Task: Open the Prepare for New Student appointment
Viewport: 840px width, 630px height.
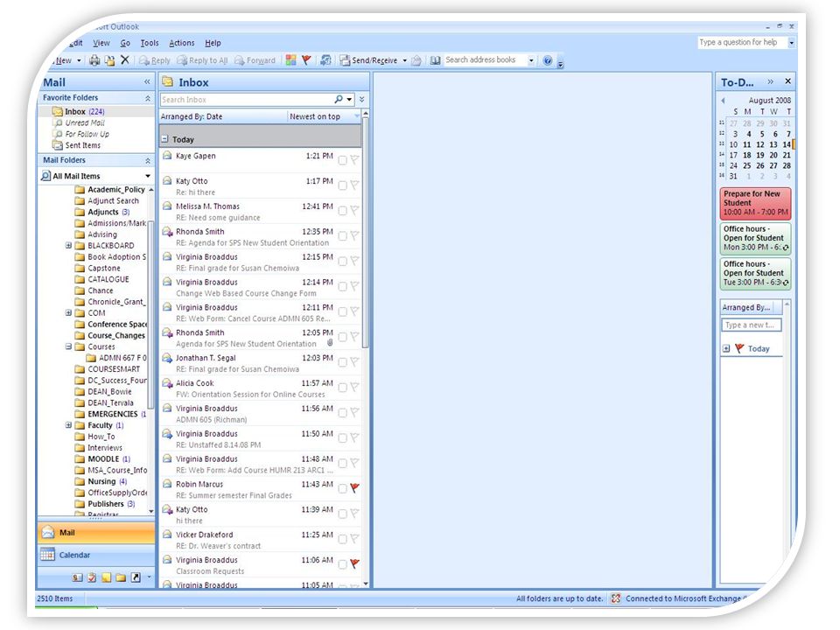Action: point(755,203)
